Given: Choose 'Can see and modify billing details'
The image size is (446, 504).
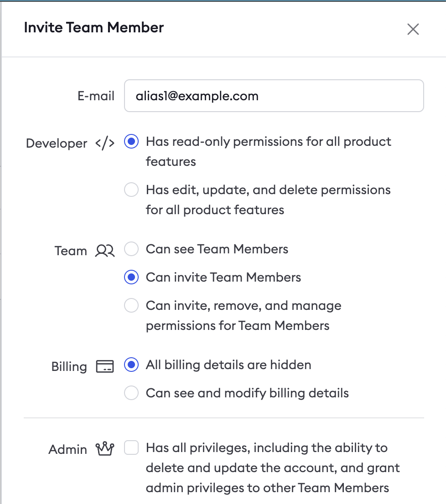Looking at the screenshot, I should 131,393.
